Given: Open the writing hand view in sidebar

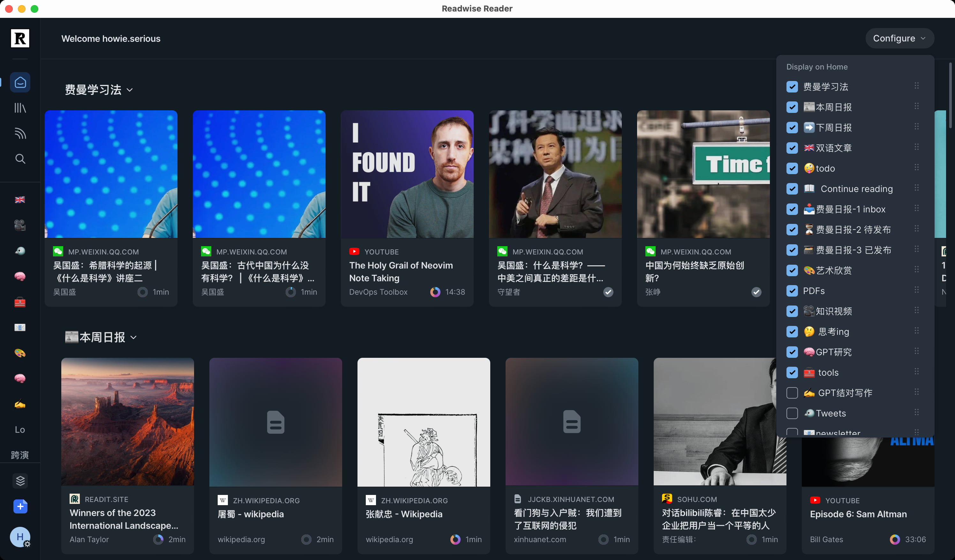Looking at the screenshot, I should coord(20,404).
